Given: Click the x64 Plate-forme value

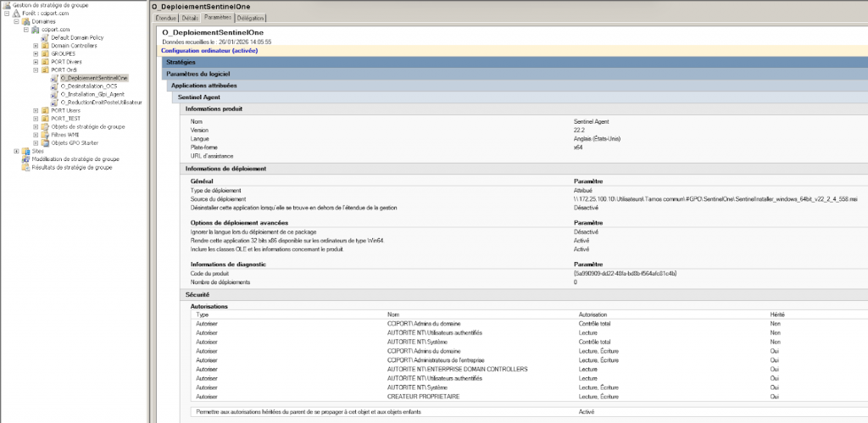Looking at the screenshot, I should pos(578,147).
